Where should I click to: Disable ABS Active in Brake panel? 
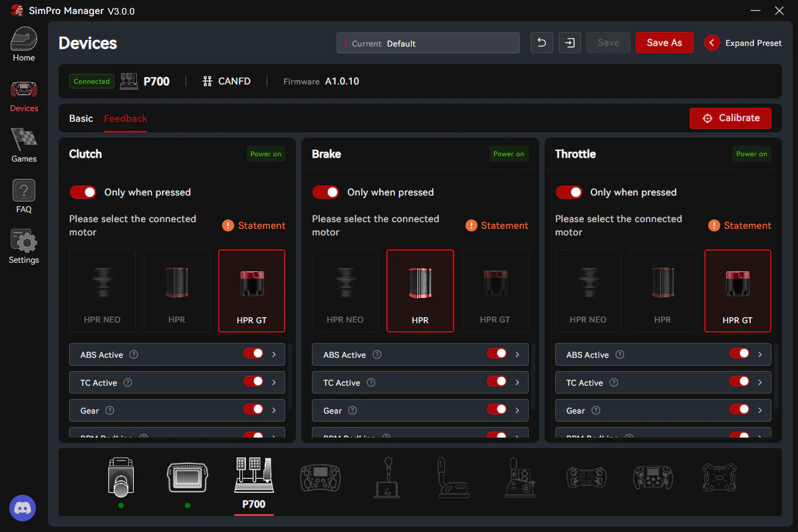[497, 354]
